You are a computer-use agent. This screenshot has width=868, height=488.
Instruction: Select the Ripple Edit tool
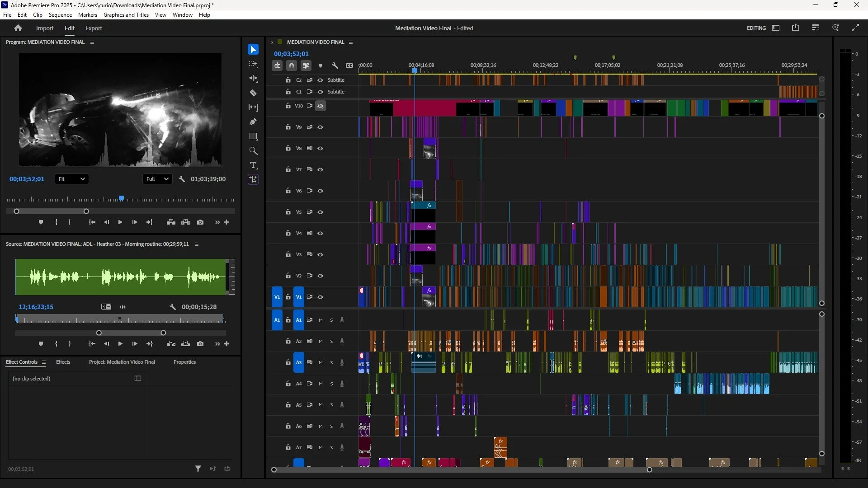[x=253, y=78]
